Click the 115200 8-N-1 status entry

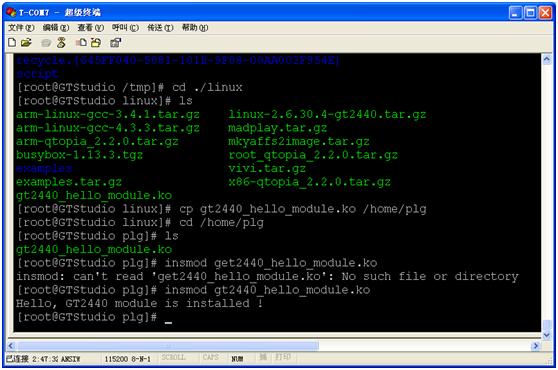point(127,359)
